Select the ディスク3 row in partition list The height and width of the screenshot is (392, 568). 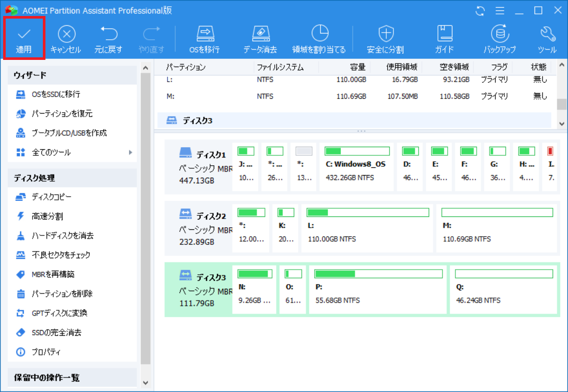[354, 120]
